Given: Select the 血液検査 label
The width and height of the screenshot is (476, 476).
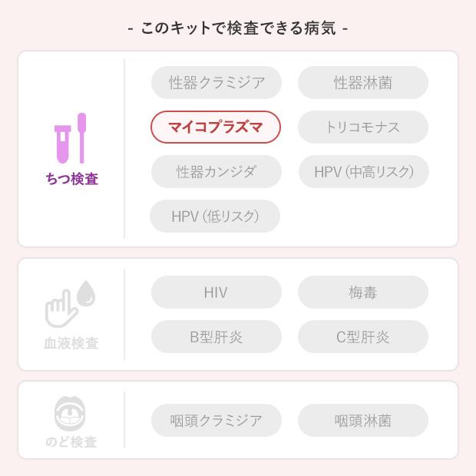Looking at the screenshot, I should pyautogui.click(x=71, y=343).
